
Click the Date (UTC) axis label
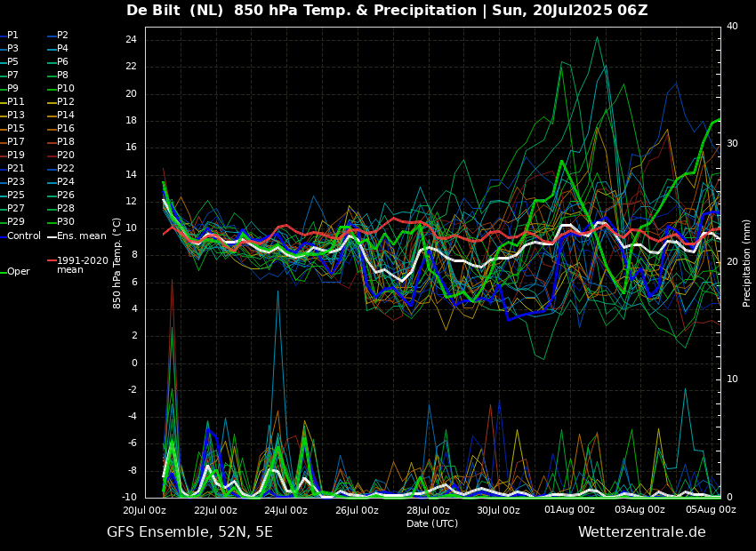coord(432,523)
